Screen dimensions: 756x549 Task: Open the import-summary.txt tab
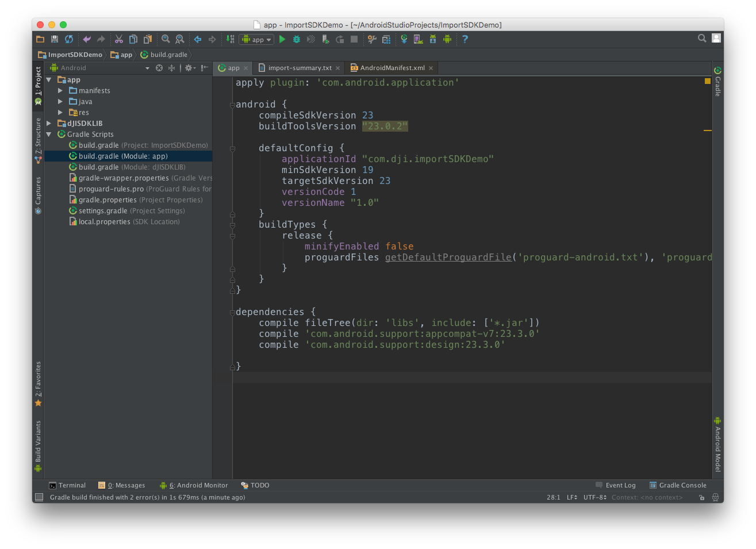(298, 67)
